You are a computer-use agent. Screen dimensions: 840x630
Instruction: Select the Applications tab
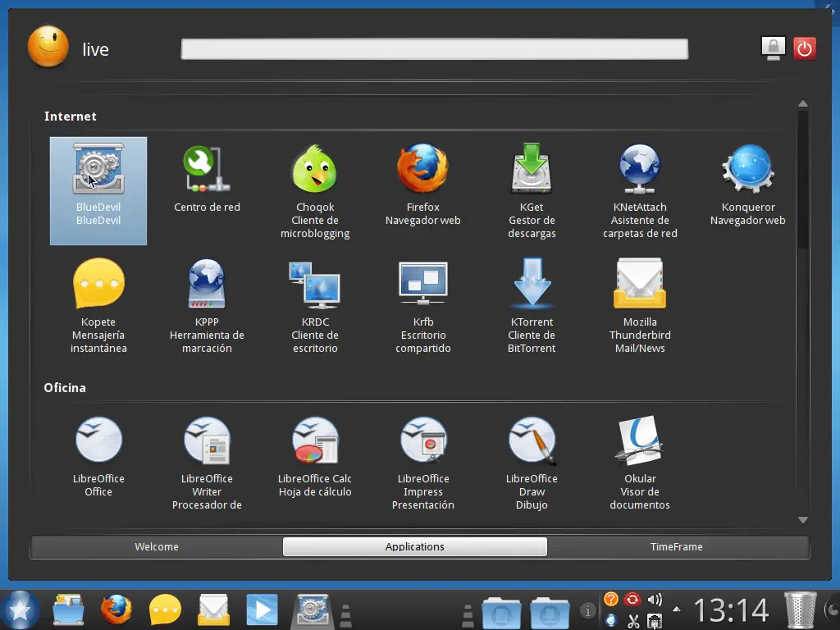414,547
